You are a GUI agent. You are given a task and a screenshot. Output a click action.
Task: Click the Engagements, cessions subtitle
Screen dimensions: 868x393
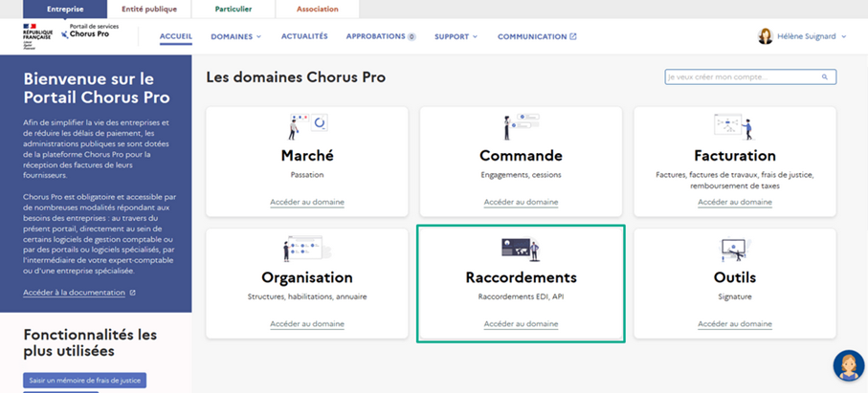tap(521, 175)
